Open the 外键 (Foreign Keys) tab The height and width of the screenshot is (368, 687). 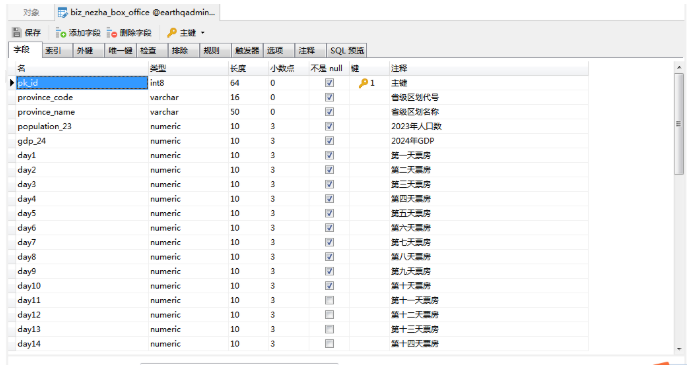click(89, 50)
